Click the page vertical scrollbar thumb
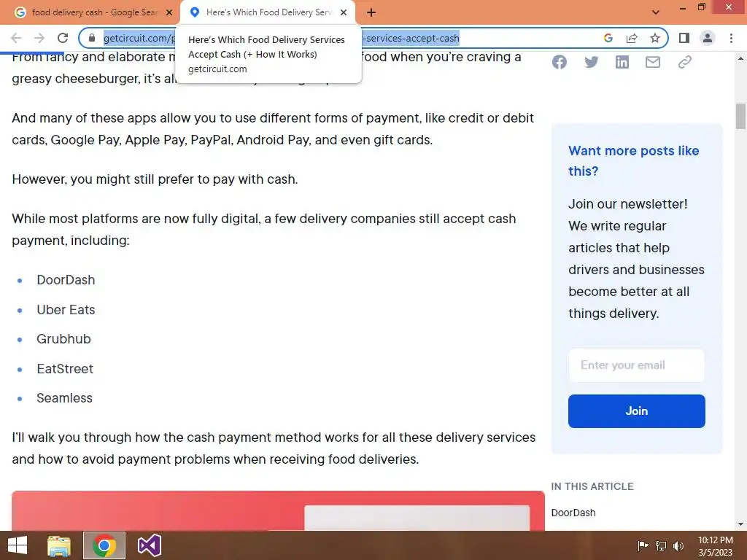747x560 pixels. [x=740, y=116]
